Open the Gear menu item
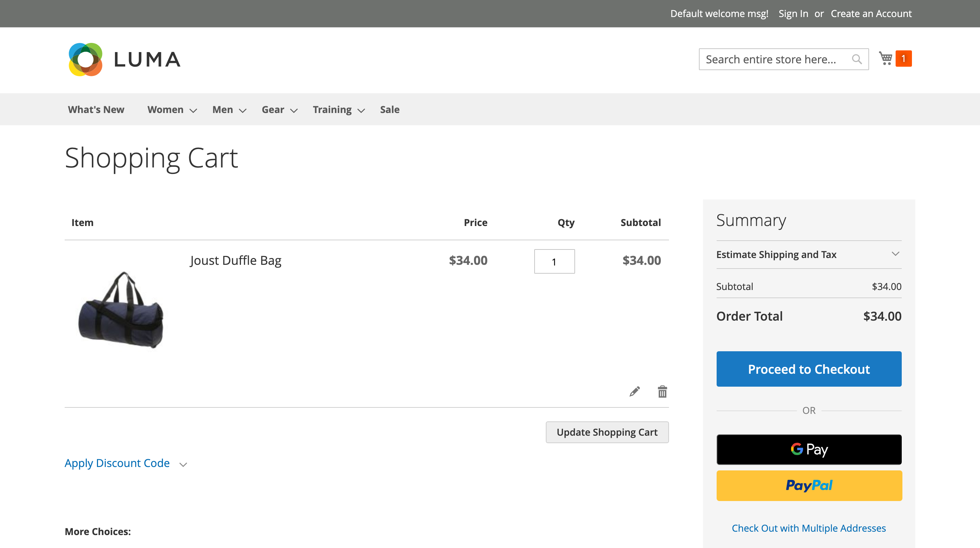980x548 pixels. pos(273,110)
